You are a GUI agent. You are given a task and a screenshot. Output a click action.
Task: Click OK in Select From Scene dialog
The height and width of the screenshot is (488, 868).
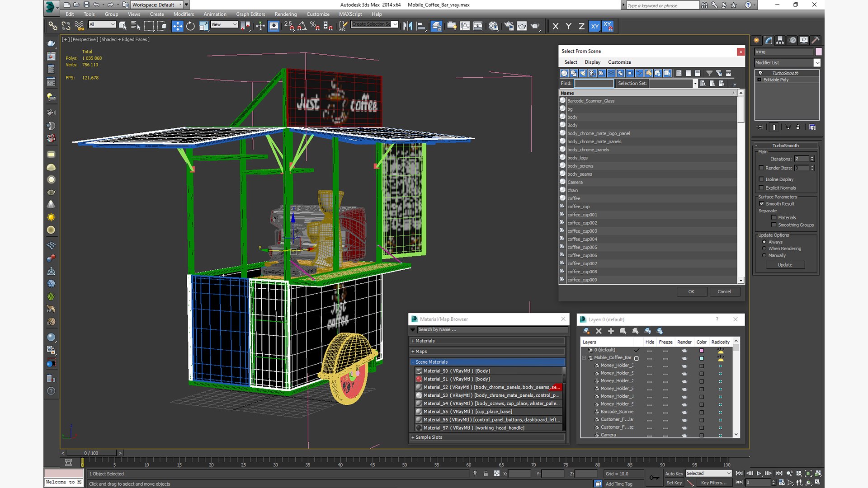[x=691, y=292]
